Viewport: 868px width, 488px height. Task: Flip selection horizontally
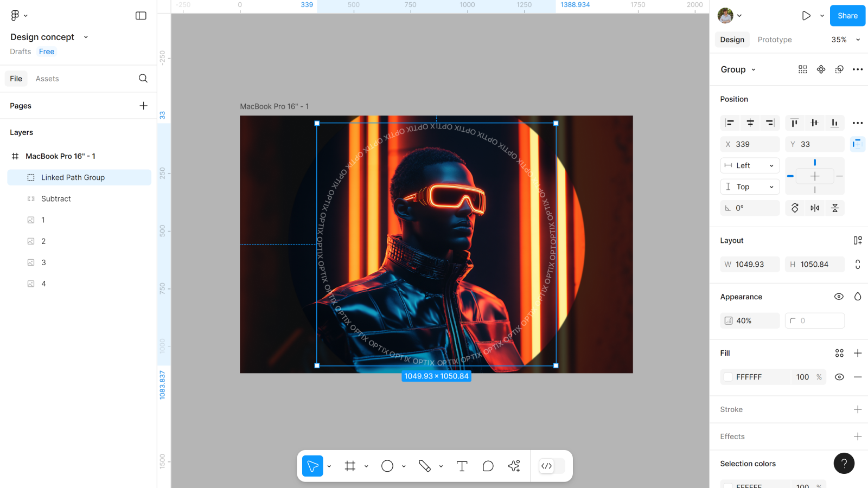point(815,208)
